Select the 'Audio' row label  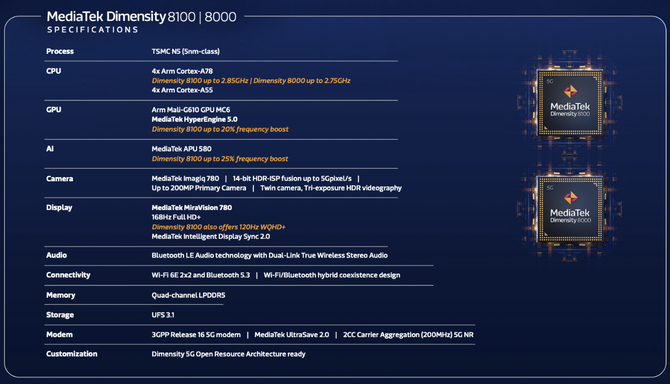(x=56, y=255)
